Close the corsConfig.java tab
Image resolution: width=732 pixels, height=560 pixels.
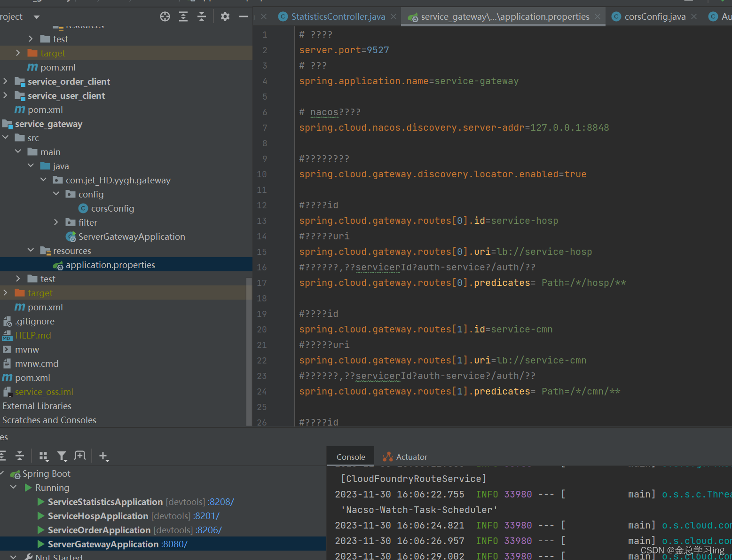(x=694, y=16)
